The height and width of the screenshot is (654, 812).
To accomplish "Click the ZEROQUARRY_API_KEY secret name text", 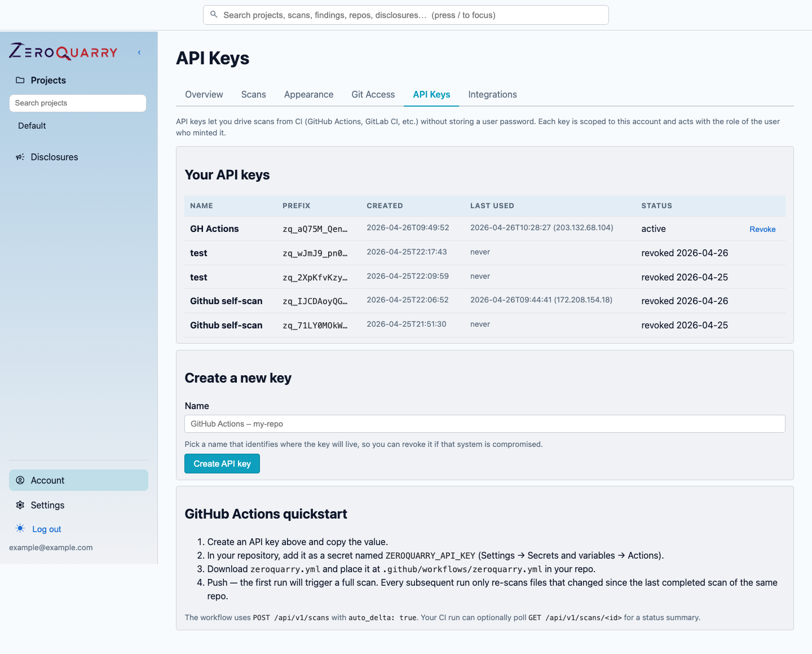I will pyautogui.click(x=430, y=556).
